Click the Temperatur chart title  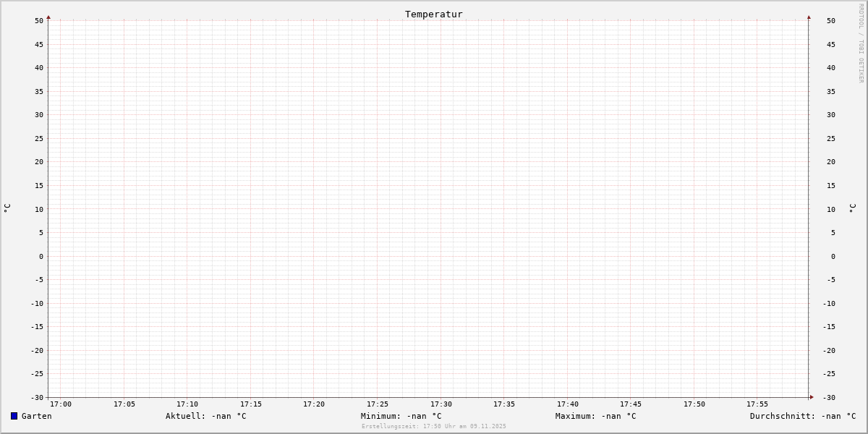click(x=434, y=14)
